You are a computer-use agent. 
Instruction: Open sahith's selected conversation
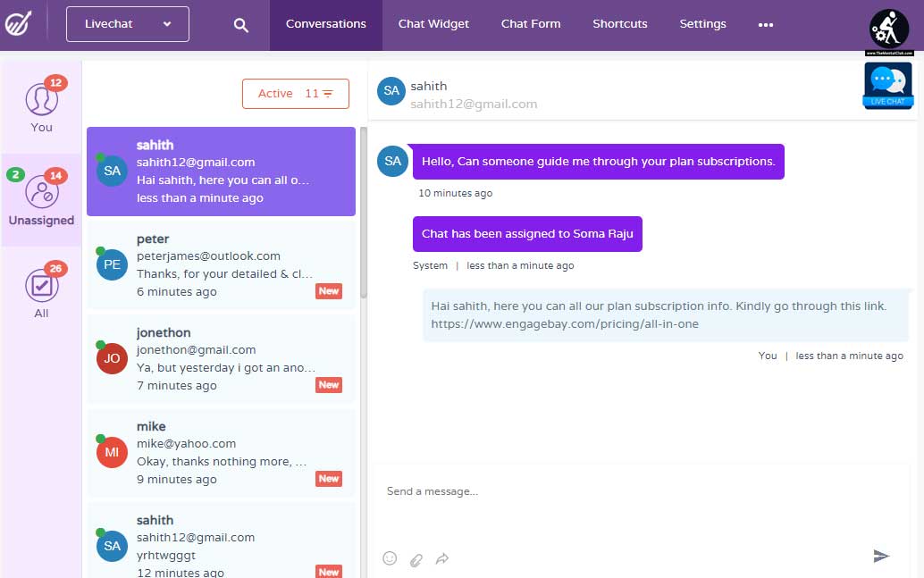(x=221, y=172)
